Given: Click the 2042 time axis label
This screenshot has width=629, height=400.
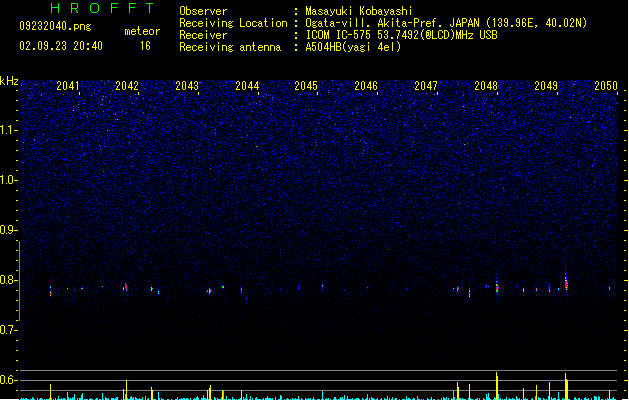Looking at the screenshot, I should (x=127, y=86).
